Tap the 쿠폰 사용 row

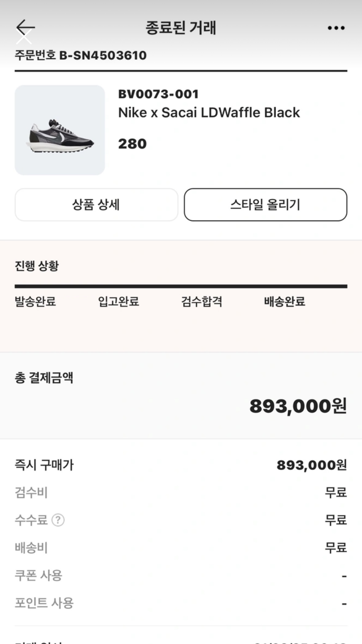point(181,576)
